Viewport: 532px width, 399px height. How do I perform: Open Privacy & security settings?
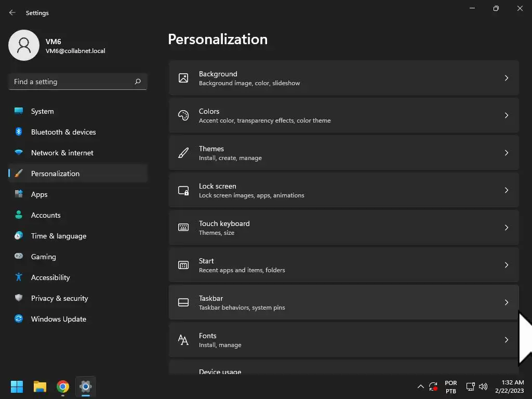59,298
